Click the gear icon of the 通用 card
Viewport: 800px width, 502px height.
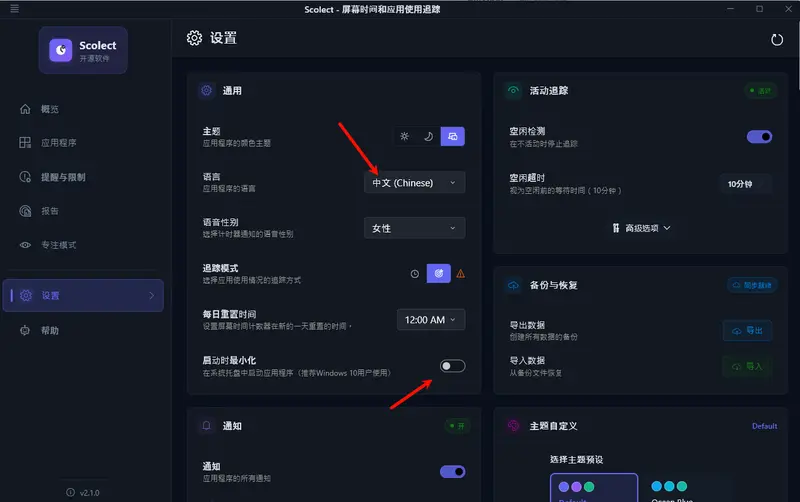click(x=206, y=90)
